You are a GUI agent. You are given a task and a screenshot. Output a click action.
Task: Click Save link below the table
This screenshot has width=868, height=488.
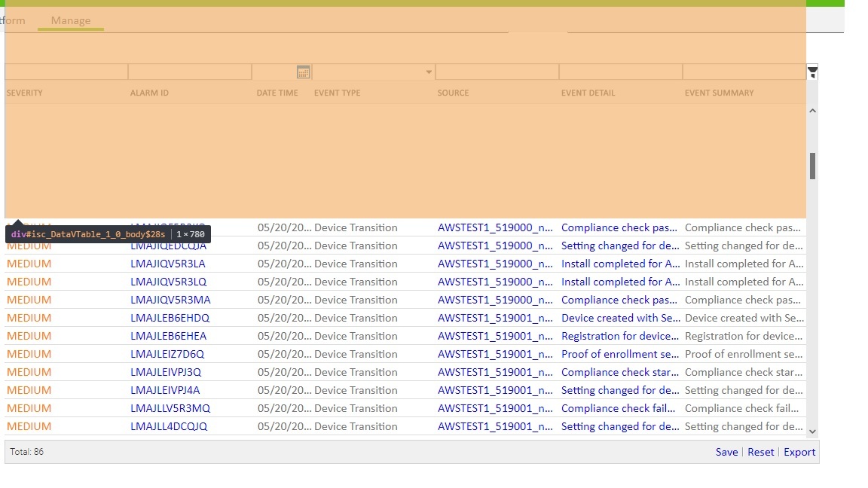point(726,452)
